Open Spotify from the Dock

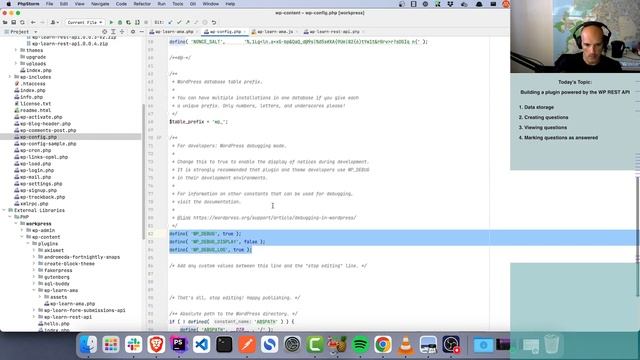tap(360, 344)
